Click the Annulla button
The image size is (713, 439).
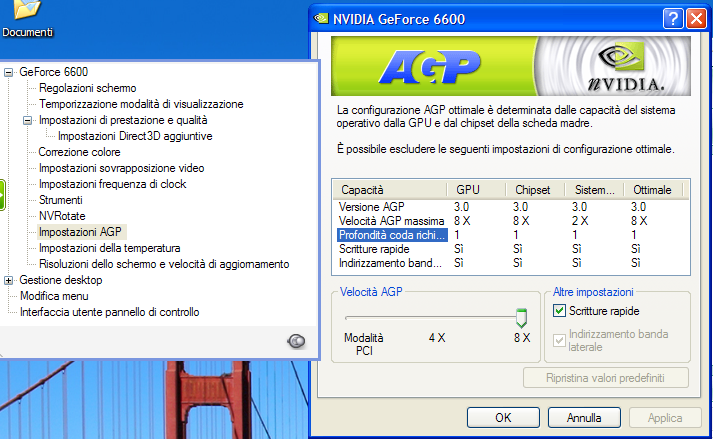pyautogui.click(x=584, y=418)
